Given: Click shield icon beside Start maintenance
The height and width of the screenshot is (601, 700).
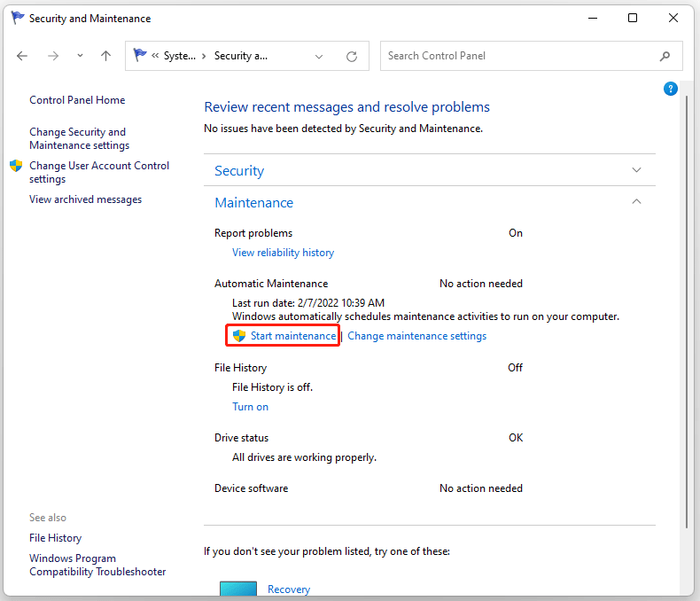Looking at the screenshot, I should [239, 336].
